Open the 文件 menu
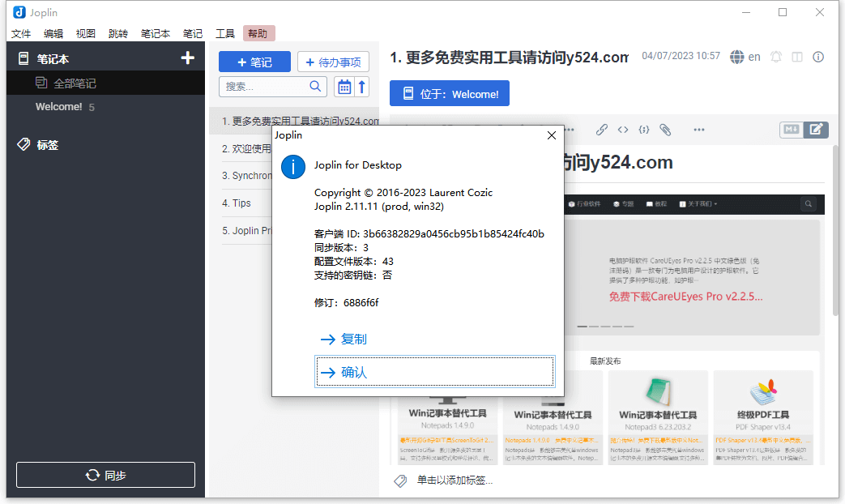The height and width of the screenshot is (504, 845). point(21,33)
